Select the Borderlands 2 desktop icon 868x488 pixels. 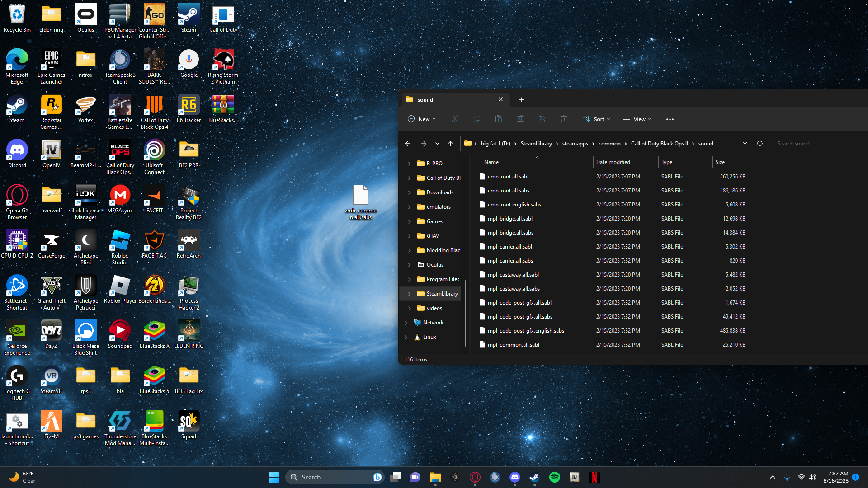click(155, 290)
